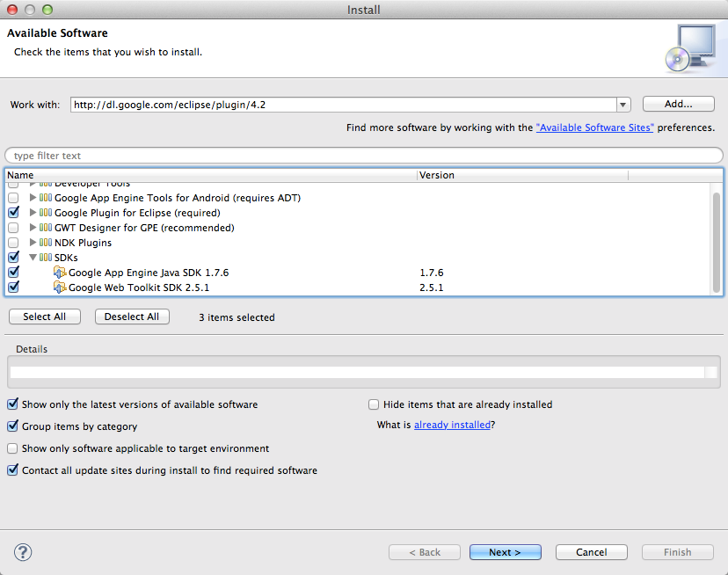Click the help question mark icon
This screenshot has width=728, height=575.
pos(23,552)
